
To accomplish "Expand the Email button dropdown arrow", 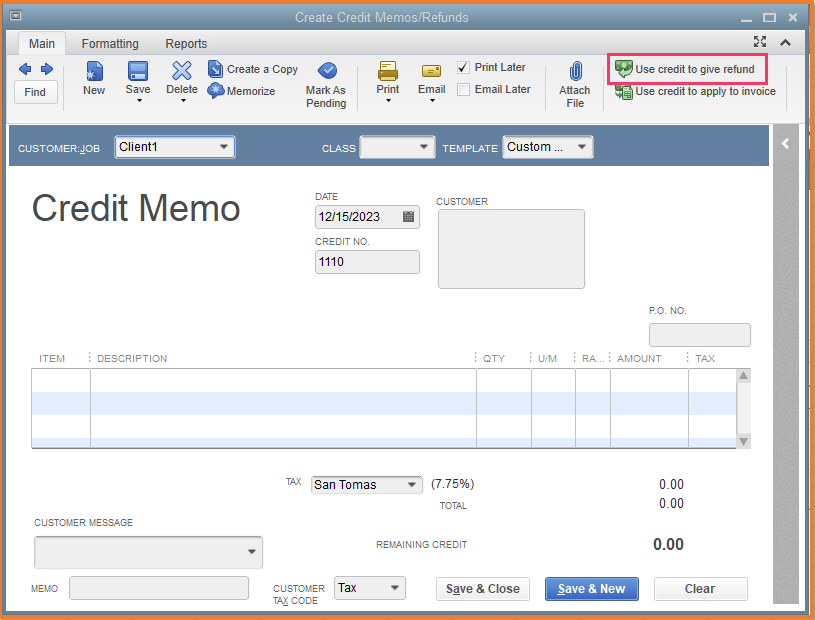I will (432, 101).
